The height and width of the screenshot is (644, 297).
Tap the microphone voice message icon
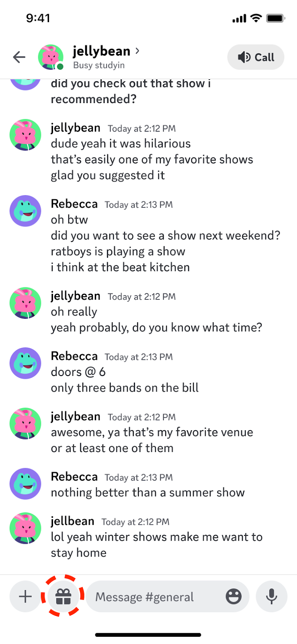tap(272, 596)
